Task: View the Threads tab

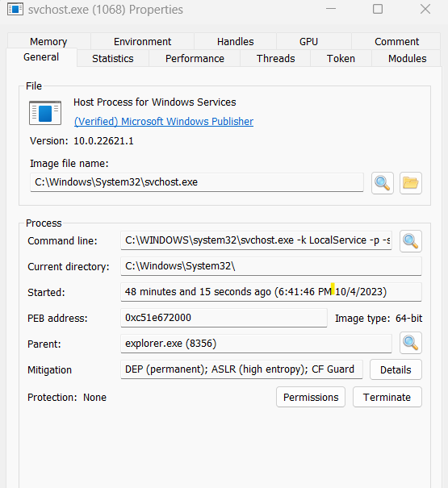Action: click(x=275, y=59)
